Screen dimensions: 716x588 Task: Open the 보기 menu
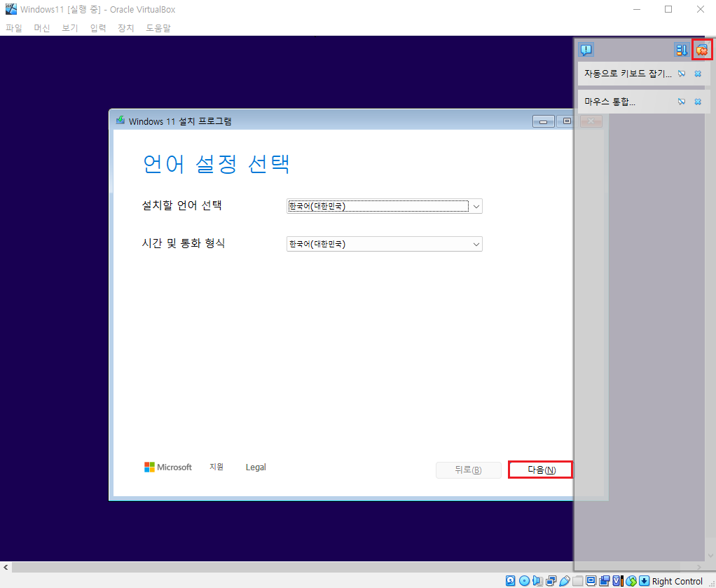click(70, 28)
